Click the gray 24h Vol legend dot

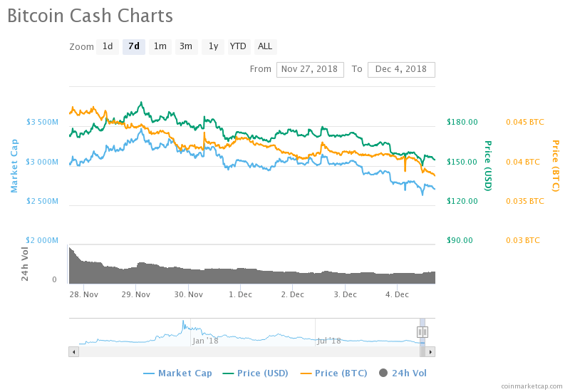point(383,373)
